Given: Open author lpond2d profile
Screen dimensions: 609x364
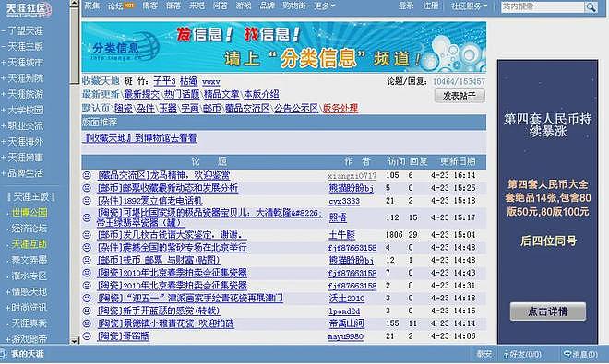Looking at the screenshot, I should (x=344, y=311).
